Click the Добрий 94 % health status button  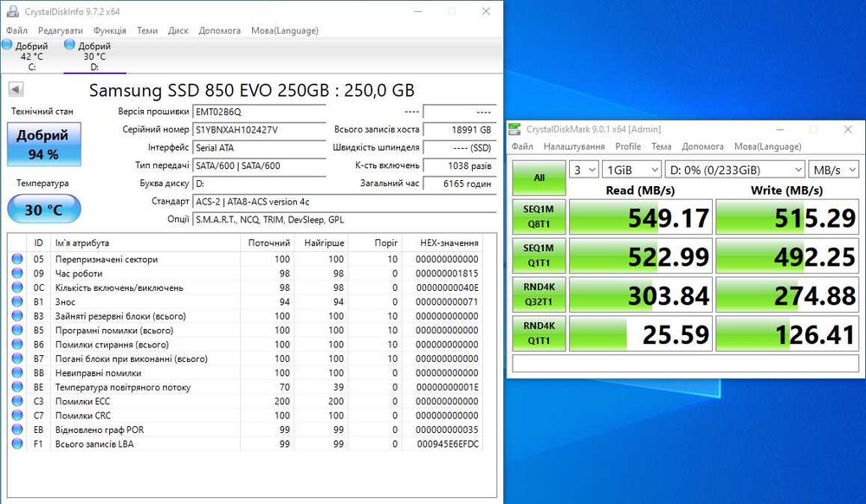[44, 145]
